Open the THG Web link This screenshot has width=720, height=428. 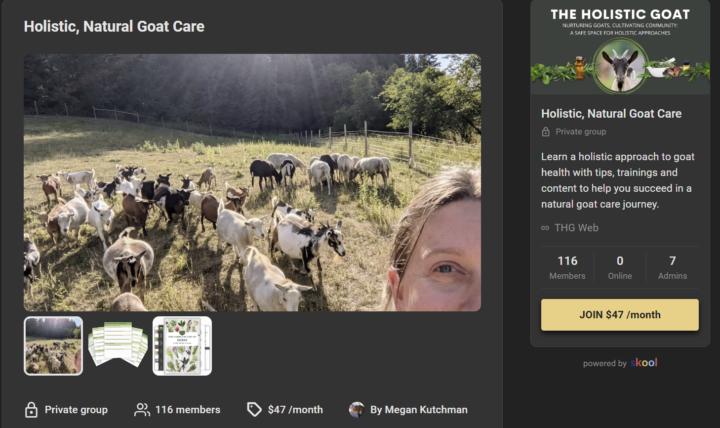click(576, 228)
